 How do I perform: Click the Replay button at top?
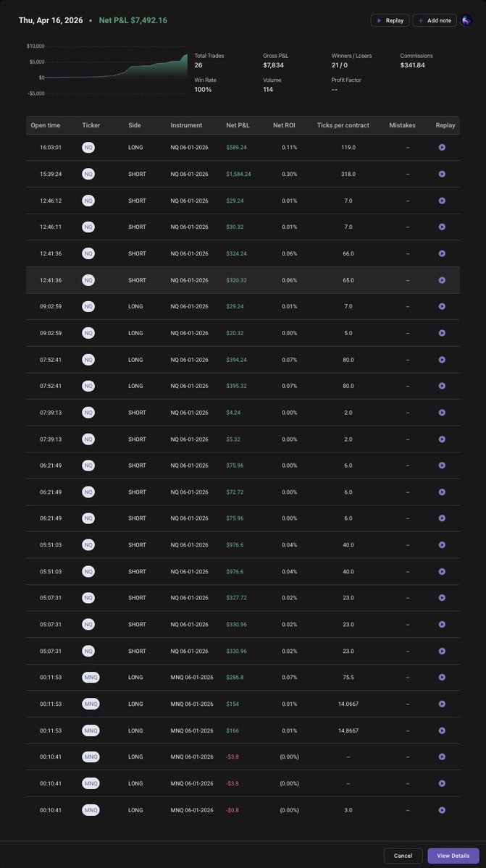(x=390, y=20)
